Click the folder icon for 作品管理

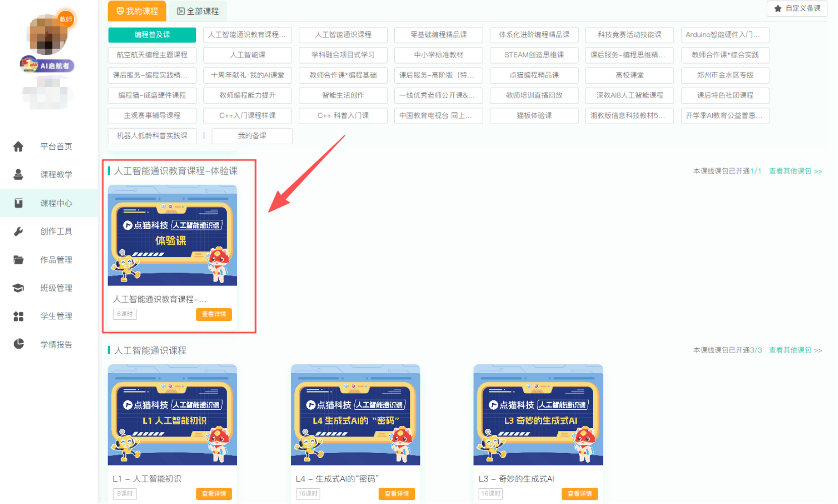[18, 260]
